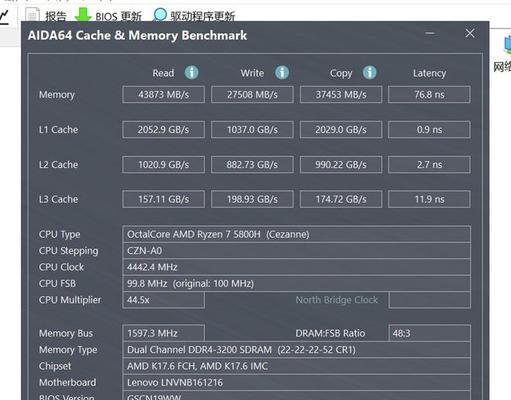Minimize the AIDA64 benchmark window
Image resolution: width=511 pixels, height=400 pixels.
pyautogui.click(x=430, y=33)
